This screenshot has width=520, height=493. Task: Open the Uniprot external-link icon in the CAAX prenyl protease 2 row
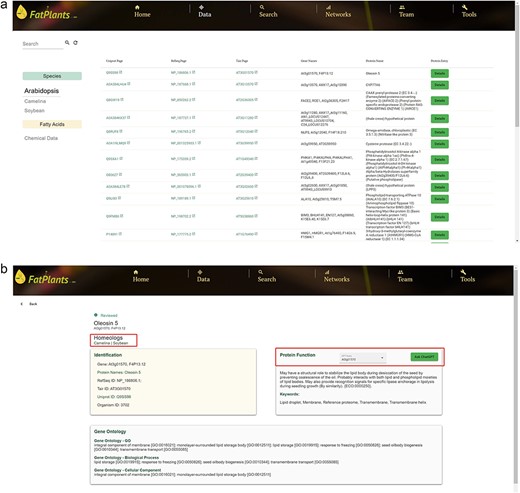(122, 100)
